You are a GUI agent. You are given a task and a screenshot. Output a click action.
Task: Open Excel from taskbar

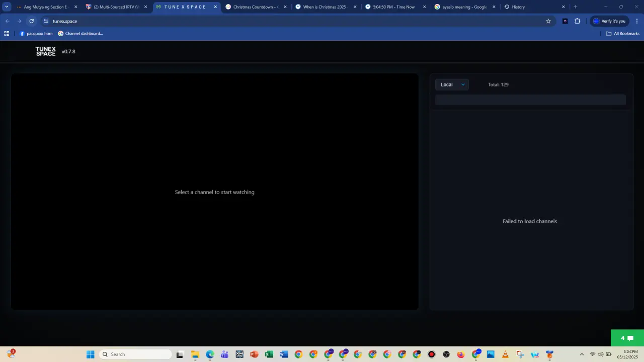tap(269, 354)
